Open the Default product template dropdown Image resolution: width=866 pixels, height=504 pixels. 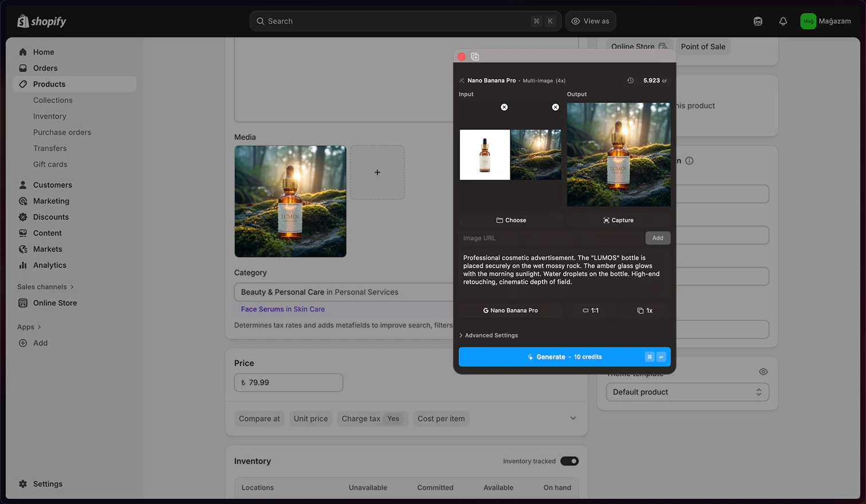[687, 392]
